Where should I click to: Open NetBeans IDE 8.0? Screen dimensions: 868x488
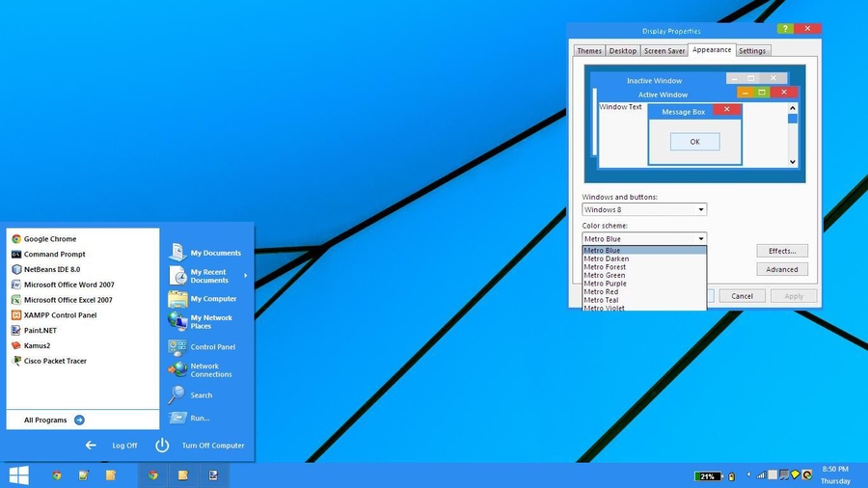51,270
